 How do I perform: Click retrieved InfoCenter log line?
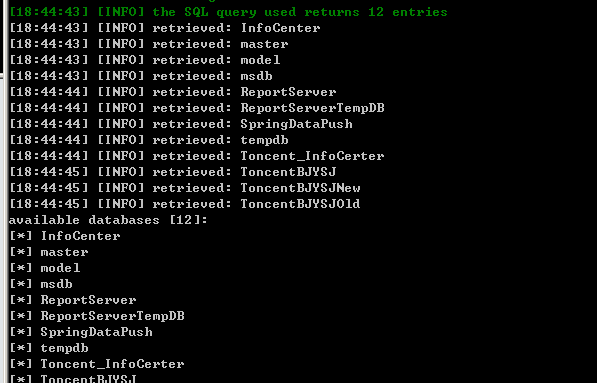[x=164, y=28]
